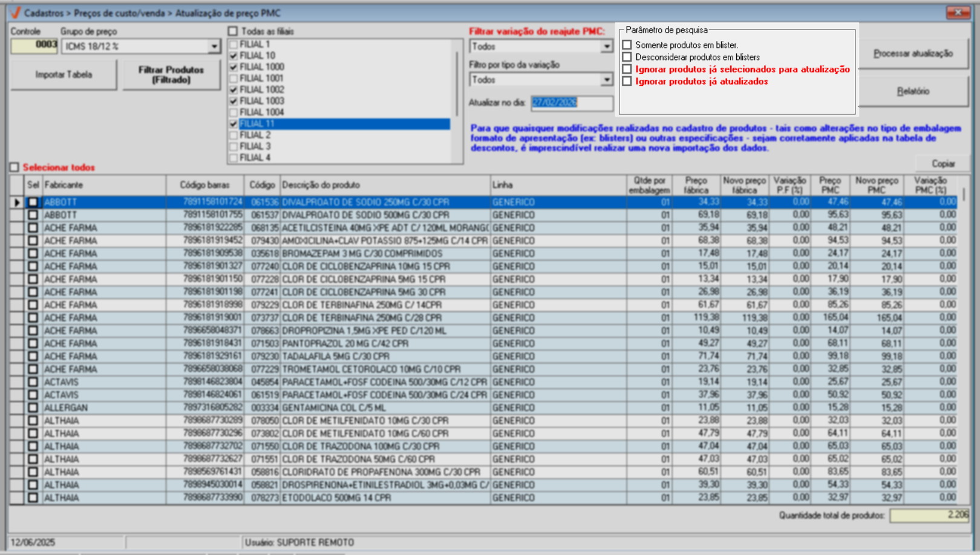Image resolution: width=980 pixels, height=555 pixels.
Task: Check 'Ignorar produtos já atualizados'
Action: click(x=627, y=82)
